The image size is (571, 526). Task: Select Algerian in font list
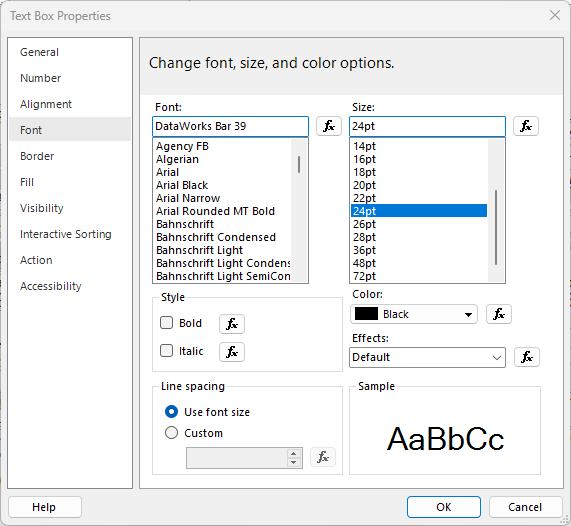click(x=223, y=159)
